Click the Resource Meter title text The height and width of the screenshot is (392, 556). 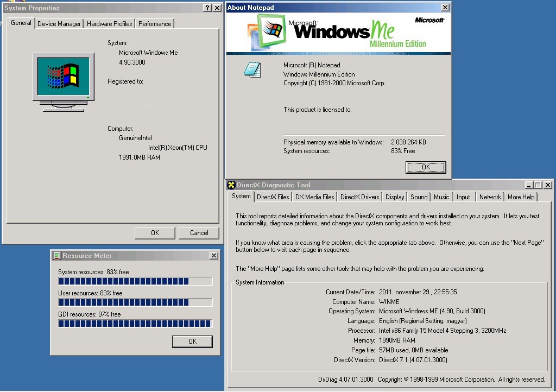coord(87,256)
